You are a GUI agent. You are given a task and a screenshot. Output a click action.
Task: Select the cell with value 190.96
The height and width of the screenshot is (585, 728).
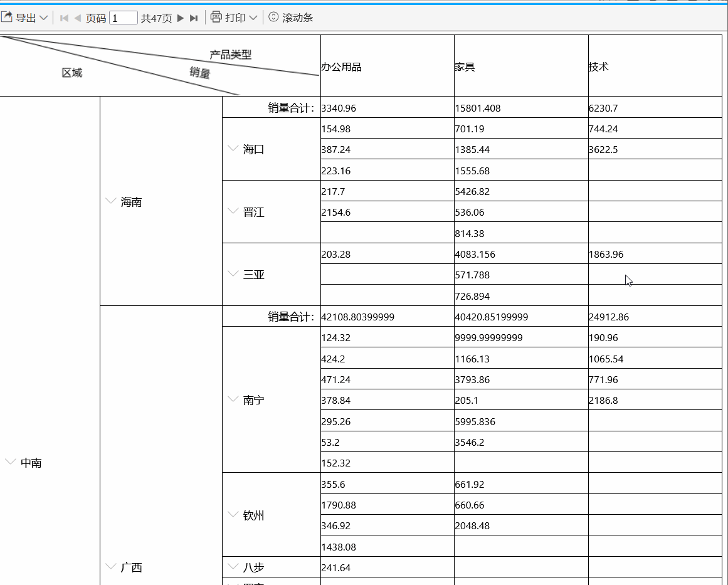tap(655, 337)
